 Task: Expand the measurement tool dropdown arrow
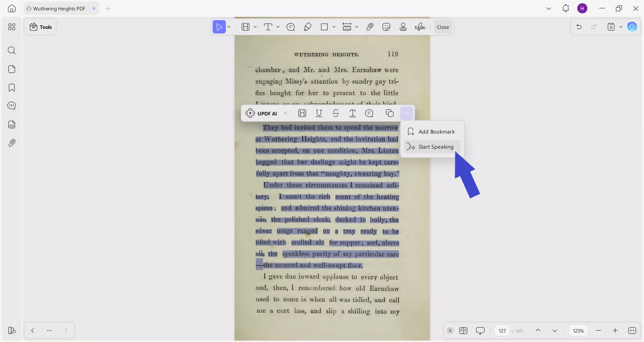click(x=357, y=27)
